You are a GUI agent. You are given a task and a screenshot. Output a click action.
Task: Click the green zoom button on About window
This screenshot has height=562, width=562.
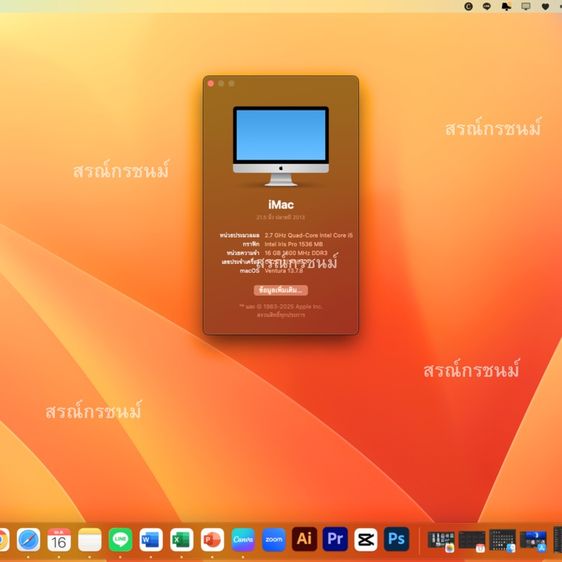tap(232, 84)
